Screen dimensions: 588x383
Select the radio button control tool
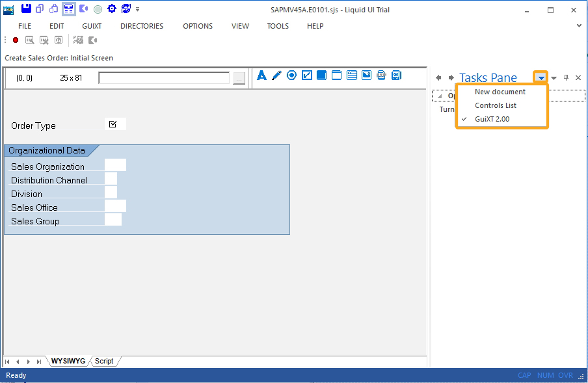[291, 75]
